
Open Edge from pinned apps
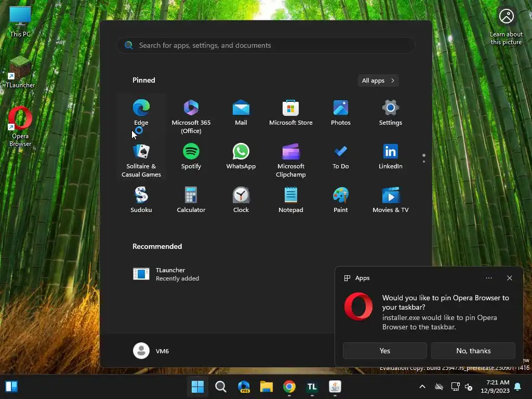[141, 113]
